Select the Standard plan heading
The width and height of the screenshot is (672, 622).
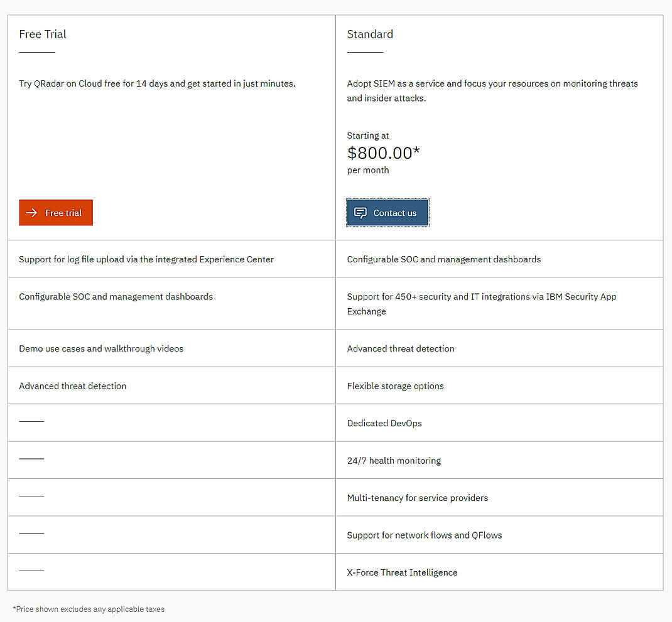pyautogui.click(x=370, y=35)
